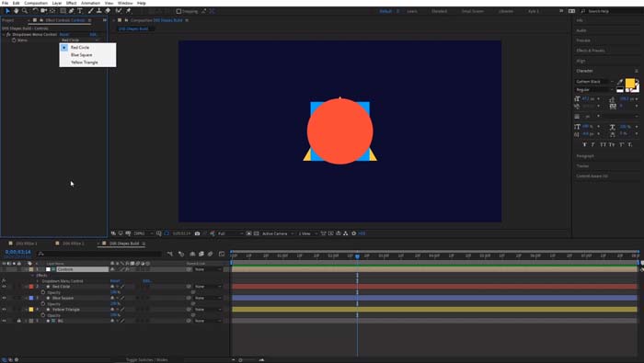Open the Gotham Black font dropdown
Screen dimensions: 644x363
(x=594, y=82)
